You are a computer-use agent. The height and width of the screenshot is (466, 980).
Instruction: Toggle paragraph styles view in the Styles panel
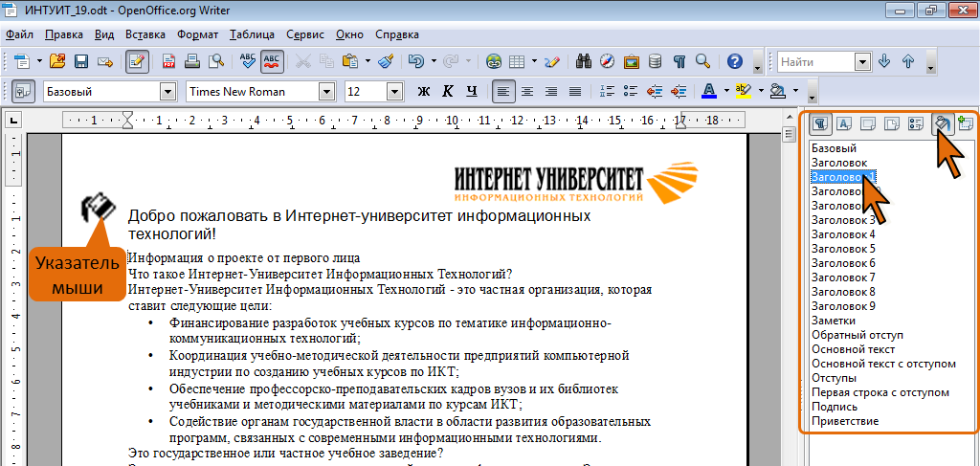pos(820,124)
